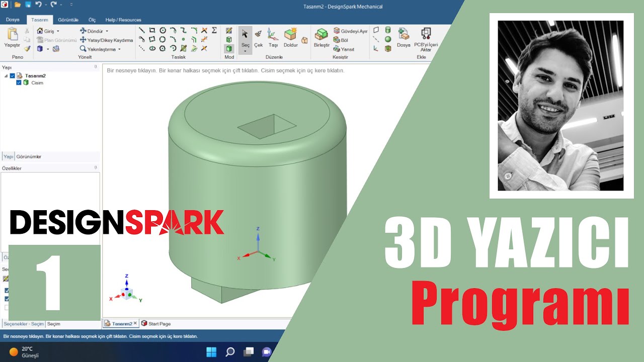
Task: Collapse the Tasarım2 tree node
Action: point(6,76)
